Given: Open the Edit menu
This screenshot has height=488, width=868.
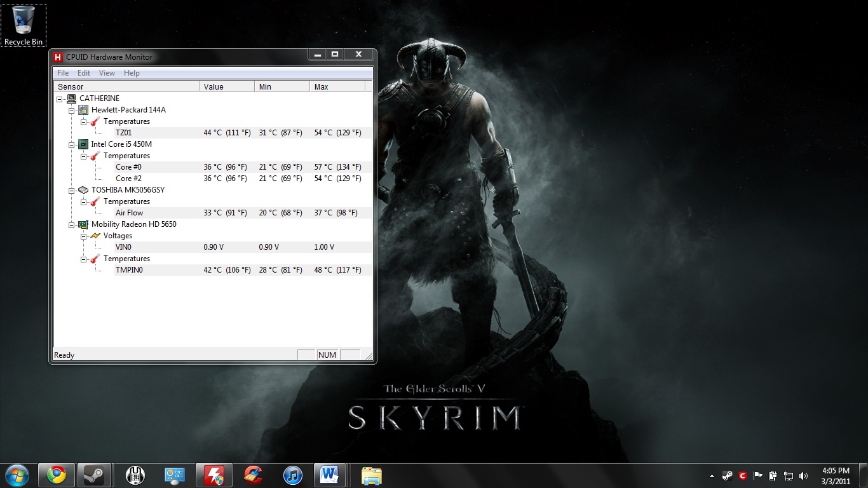Looking at the screenshot, I should [84, 73].
